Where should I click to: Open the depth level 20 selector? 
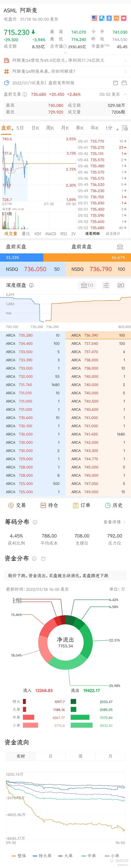[x=121, y=285]
